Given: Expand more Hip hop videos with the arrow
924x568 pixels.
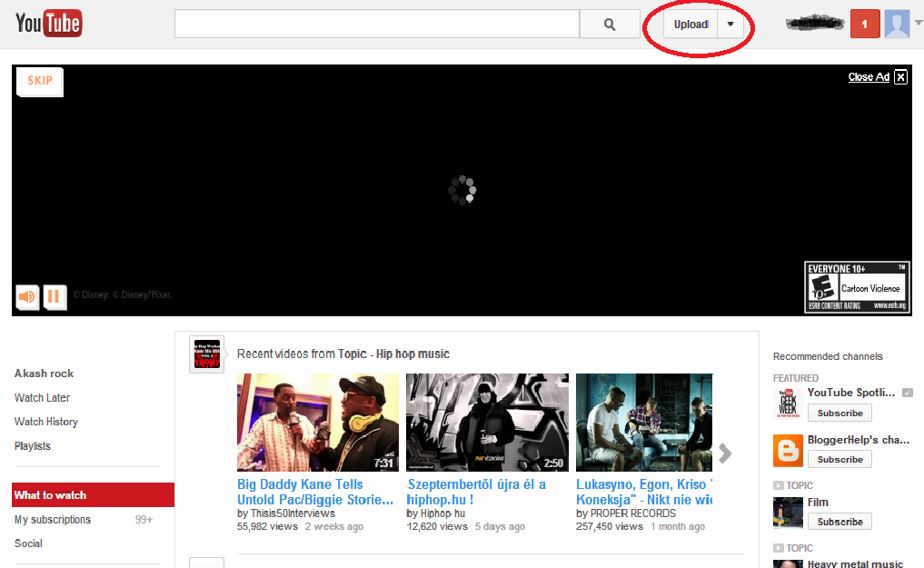Looking at the screenshot, I should click(724, 453).
